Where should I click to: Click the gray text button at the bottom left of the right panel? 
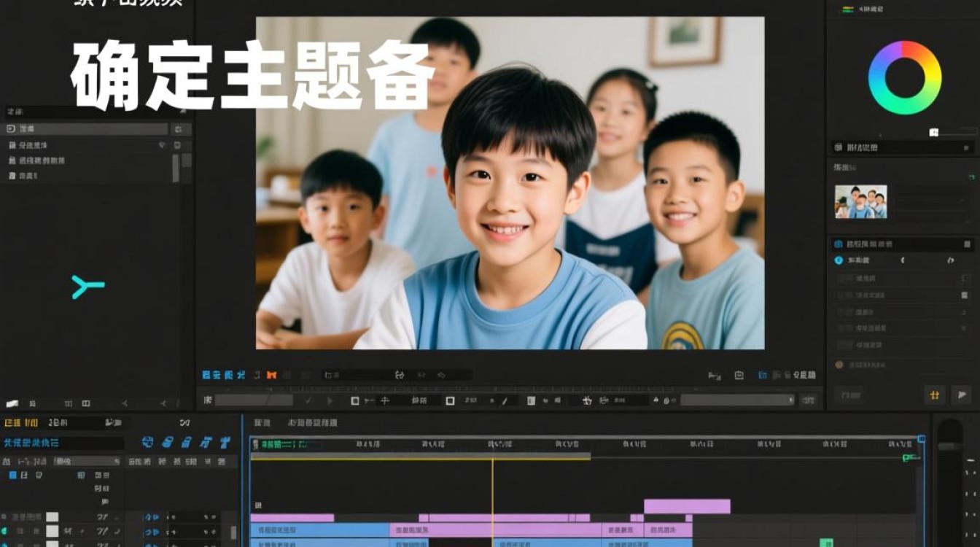click(850, 395)
